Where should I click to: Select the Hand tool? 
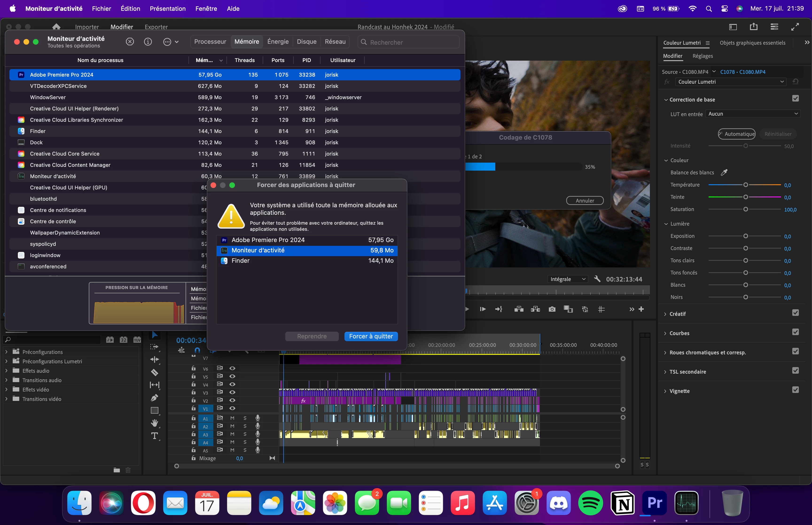154,423
